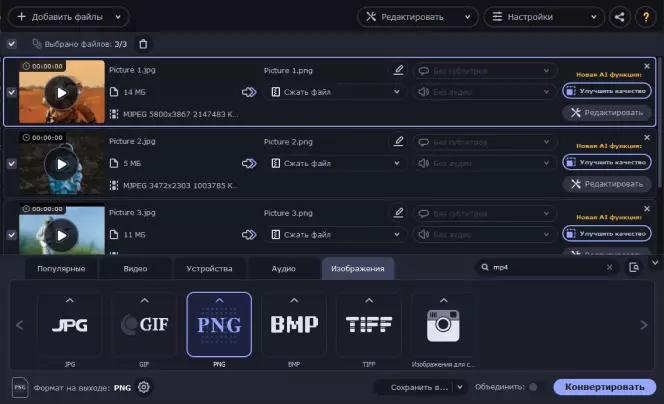664x404 pixels.
Task: Uncheck the Picture 1.jpg checkbox
Action: 11,92
